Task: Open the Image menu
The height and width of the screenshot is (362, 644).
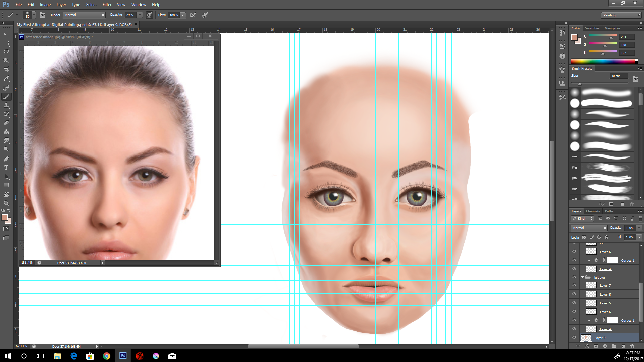Action: 45,5
